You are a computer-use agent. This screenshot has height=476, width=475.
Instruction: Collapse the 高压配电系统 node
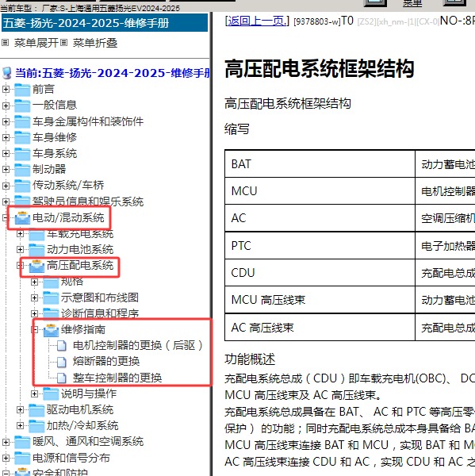[x=20, y=265]
